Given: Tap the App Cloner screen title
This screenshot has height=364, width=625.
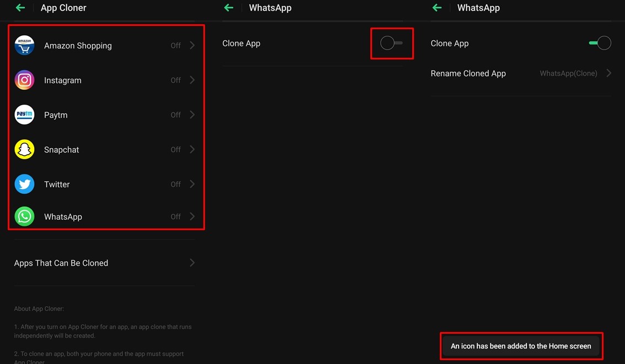Looking at the screenshot, I should (x=63, y=8).
